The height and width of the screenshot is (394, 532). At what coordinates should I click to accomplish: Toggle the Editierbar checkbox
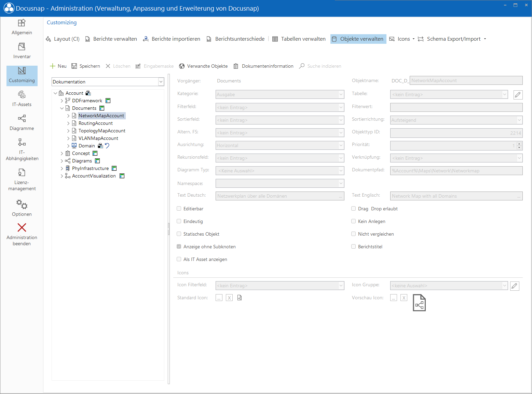pos(179,209)
